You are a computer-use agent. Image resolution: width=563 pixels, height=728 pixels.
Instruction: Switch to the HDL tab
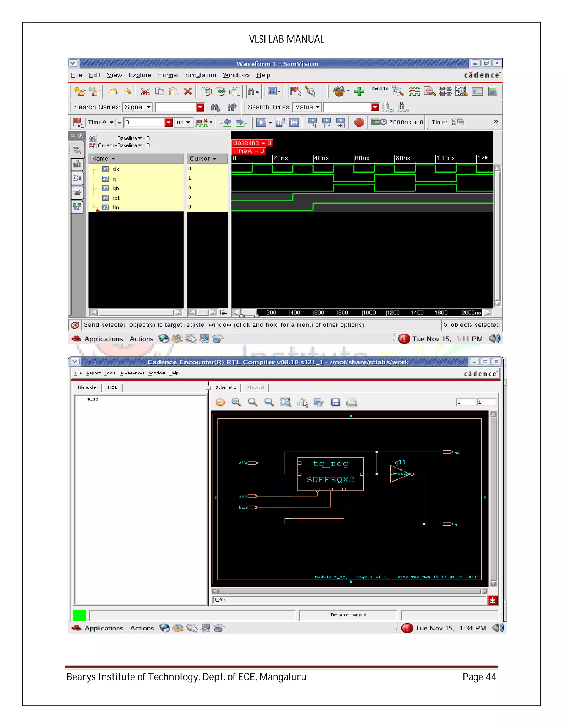(112, 387)
